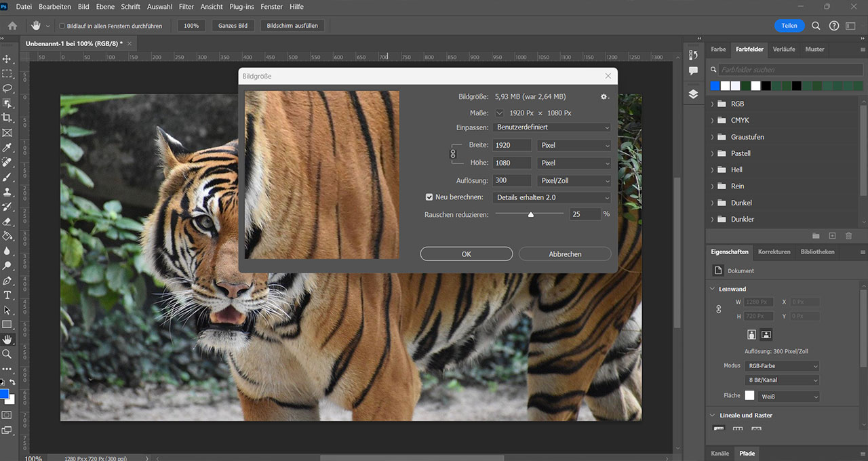Select the Lasso tool
Viewport: 868px width, 461px height.
(x=7, y=88)
